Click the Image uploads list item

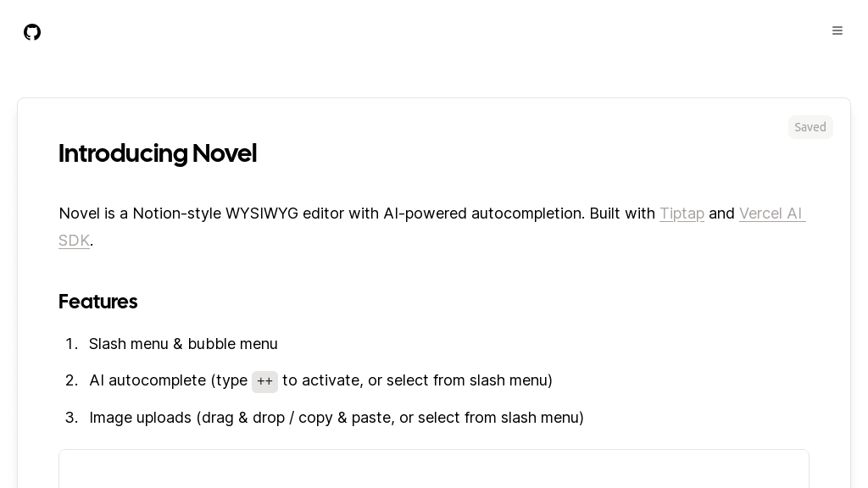337,418
